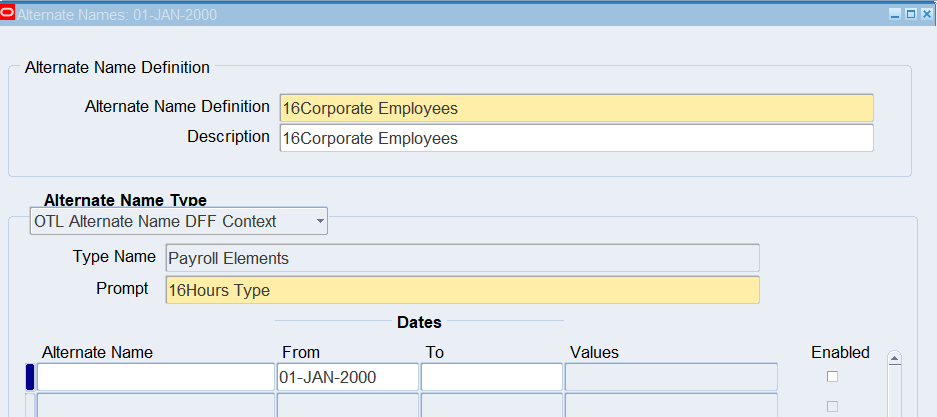This screenshot has width=937, height=417.
Task: Click the Oracle icon in title bar
Action: click(x=9, y=14)
